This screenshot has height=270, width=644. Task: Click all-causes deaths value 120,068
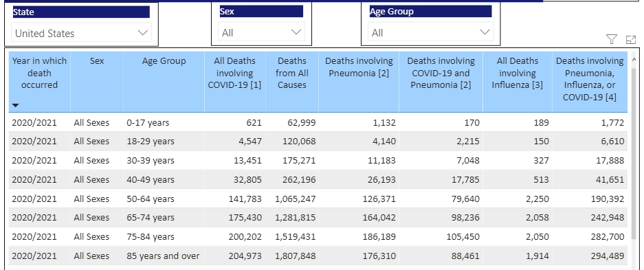tap(300, 141)
